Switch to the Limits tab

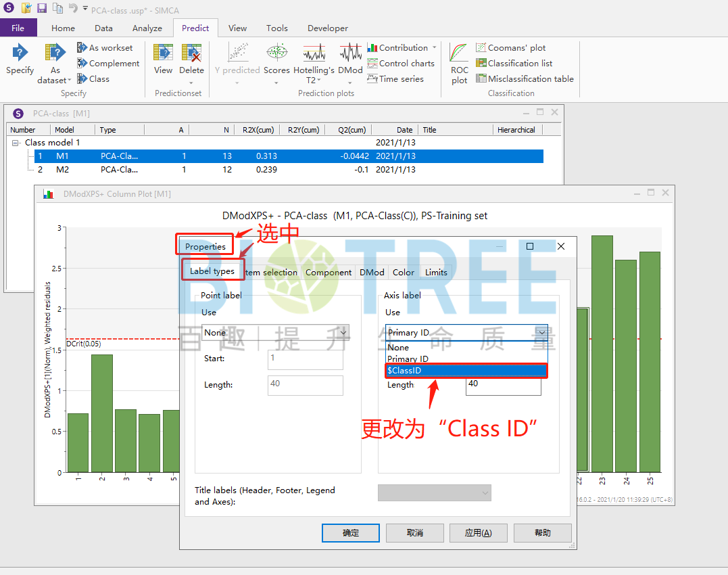pyautogui.click(x=436, y=272)
